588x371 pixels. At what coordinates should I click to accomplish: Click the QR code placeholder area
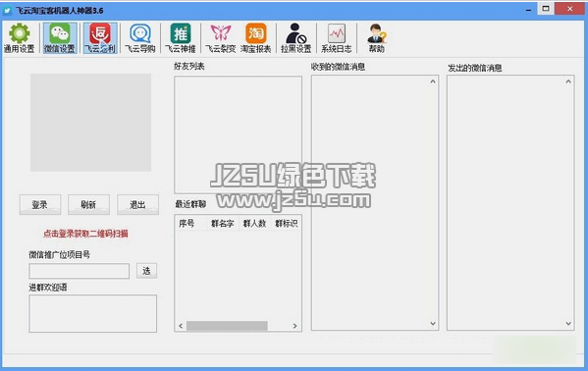coord(90,123)
